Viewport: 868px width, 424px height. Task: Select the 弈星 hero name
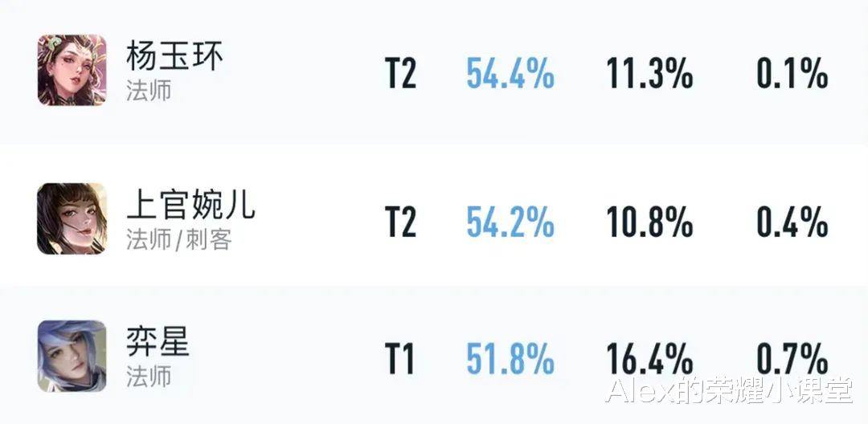pyautogui.click(x=158, y=342)
